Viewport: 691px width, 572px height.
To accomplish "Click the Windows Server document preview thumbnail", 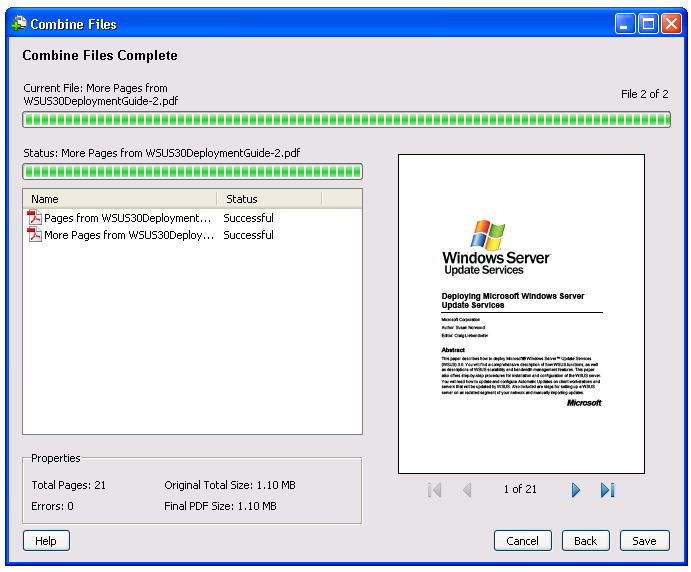I will click(521, 314).
